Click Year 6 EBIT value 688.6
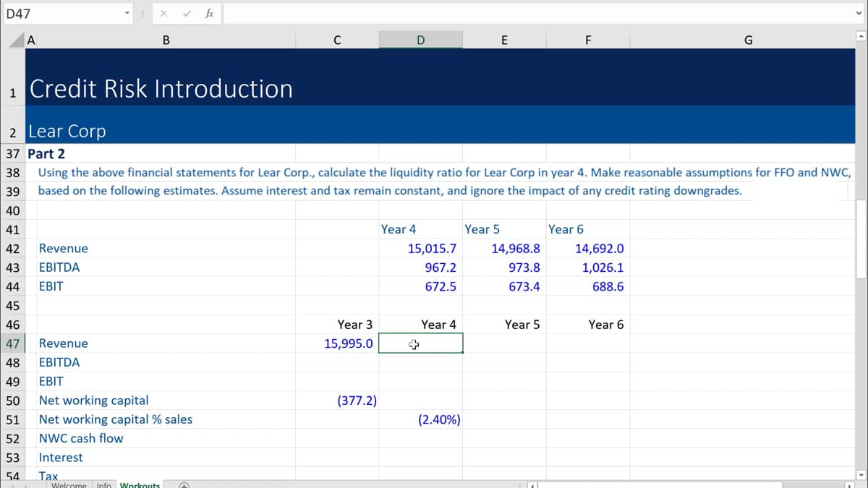Viewport: 868px width, 488px height. tap(607, 286)
